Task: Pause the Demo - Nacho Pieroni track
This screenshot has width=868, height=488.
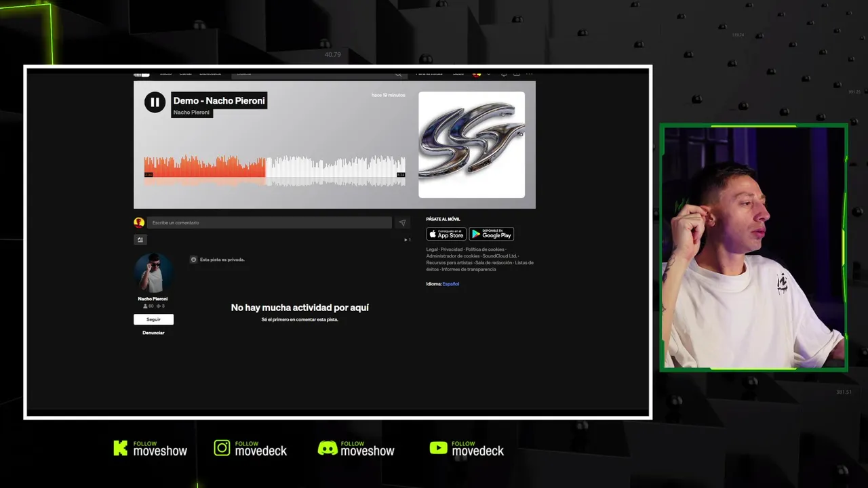Action: click(x=155, y=102)
